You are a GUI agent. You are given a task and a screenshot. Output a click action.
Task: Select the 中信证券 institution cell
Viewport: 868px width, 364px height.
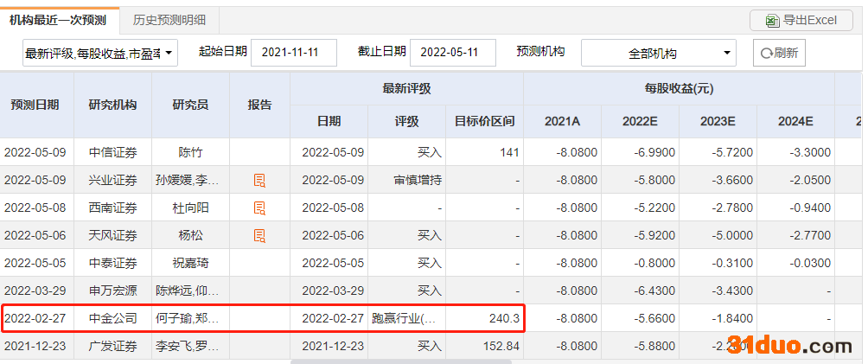point(112,153)
